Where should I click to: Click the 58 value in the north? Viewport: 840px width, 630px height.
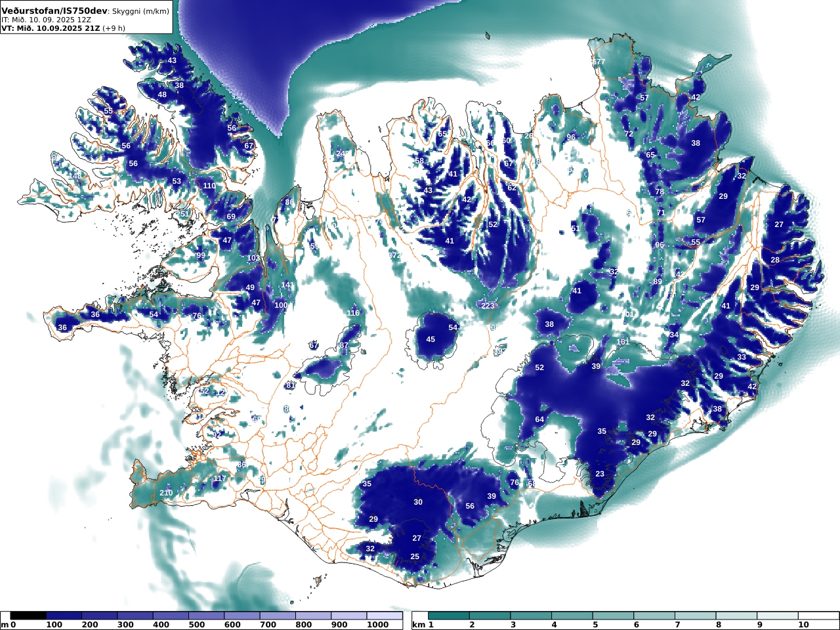click(x=419, y=161)
